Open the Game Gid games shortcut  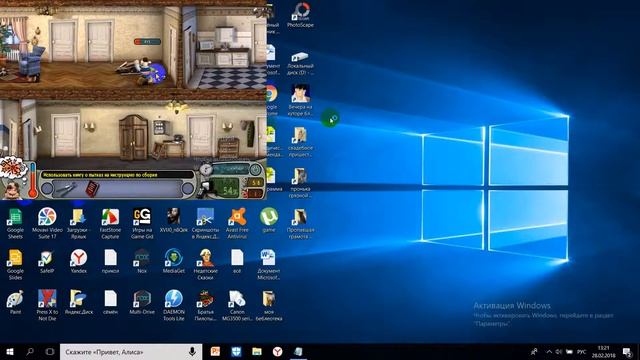point(142,223)
